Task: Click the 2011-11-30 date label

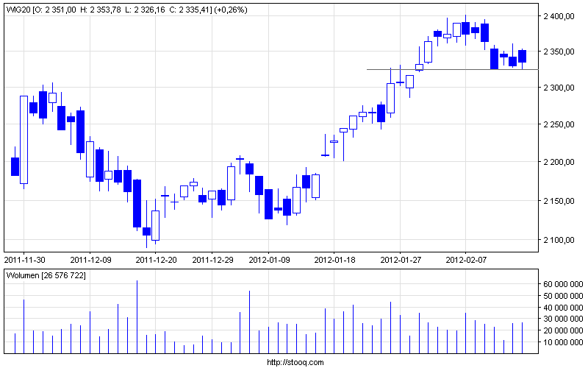Action: point(24,260)
